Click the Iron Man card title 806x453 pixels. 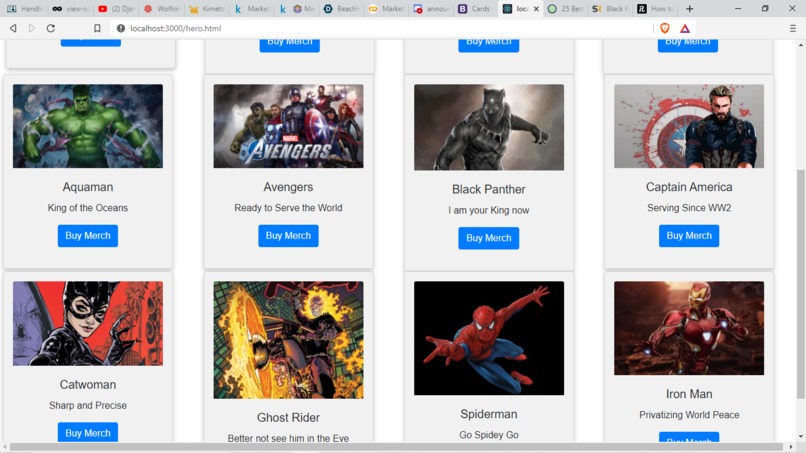(x=689, y=394)
